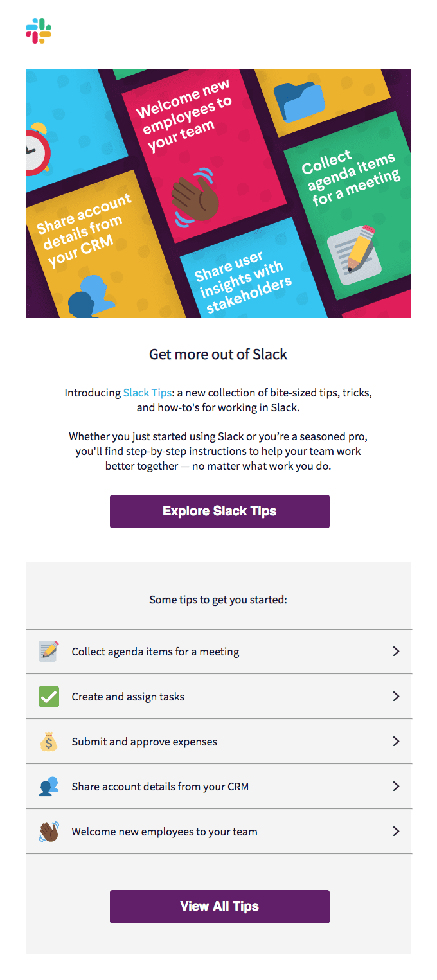Select the Submit and approve expenses tip
Screen dimensions: 437x980
[x=219, y=742]
